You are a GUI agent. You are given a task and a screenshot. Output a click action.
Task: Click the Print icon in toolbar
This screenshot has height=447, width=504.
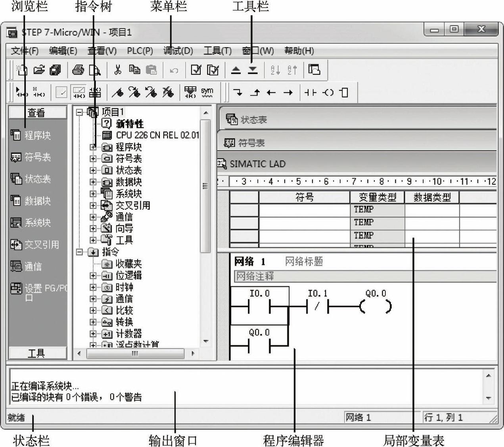click(x=78, y=70)
